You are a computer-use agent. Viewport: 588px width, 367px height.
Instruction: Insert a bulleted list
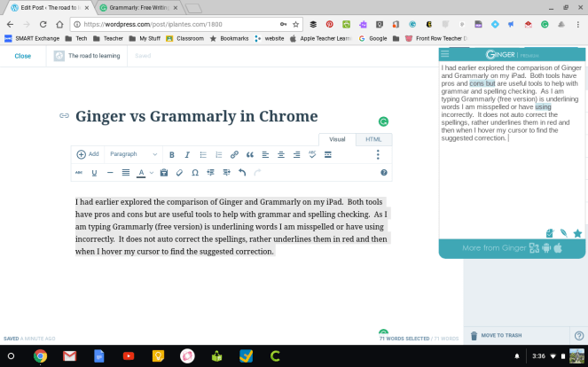[203, 154]
